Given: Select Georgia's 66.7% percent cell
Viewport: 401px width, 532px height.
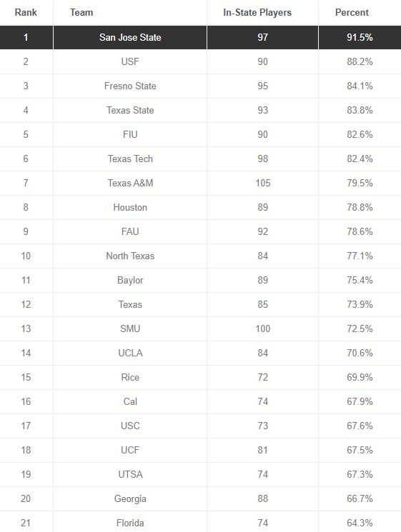Looking at the screenshot, I should point(360,498).
